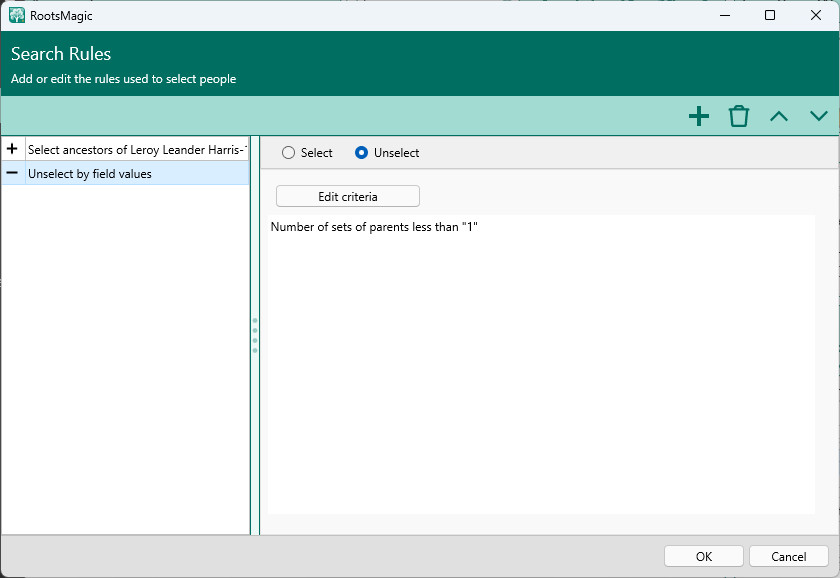This screenshot has width=840, height=578.
Task: Choose the Unselect radio option
Action: tap(362, 153)
